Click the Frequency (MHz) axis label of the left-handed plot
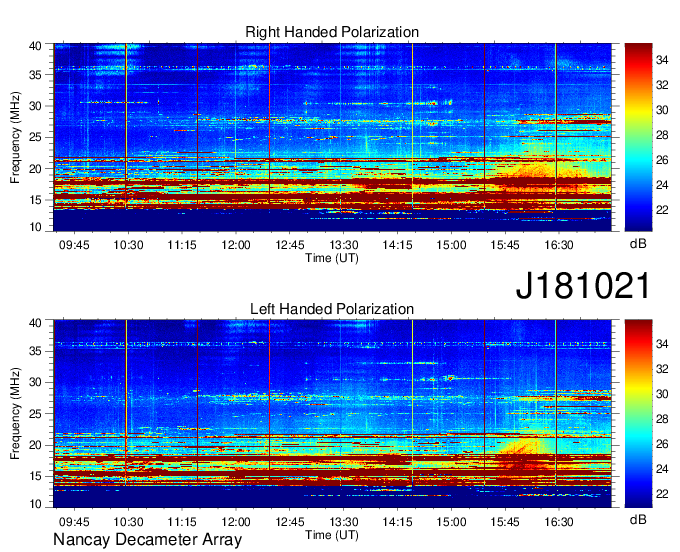 15,414
